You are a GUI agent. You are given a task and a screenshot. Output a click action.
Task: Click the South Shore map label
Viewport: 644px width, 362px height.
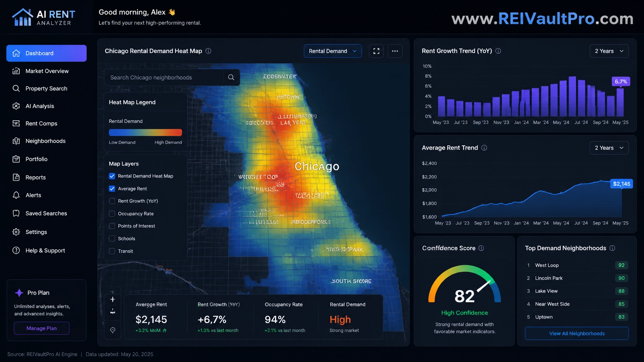[351, 281]
